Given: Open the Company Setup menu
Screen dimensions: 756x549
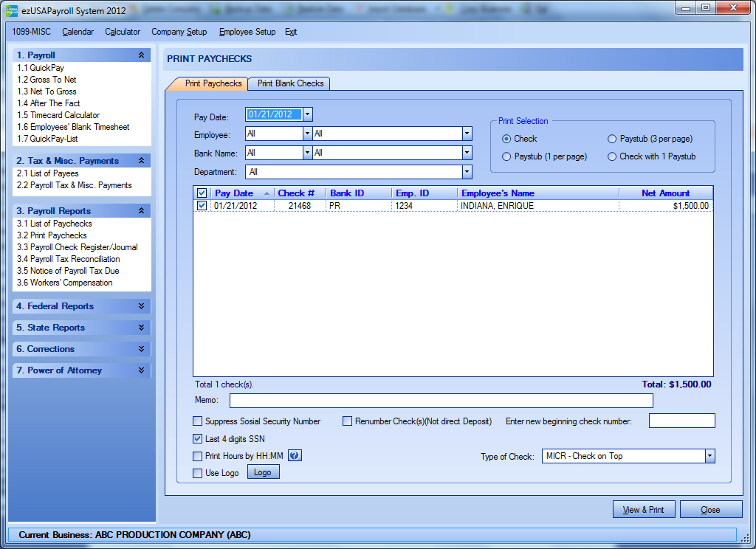Looking at the screenshot, I should tap(180, 32).
